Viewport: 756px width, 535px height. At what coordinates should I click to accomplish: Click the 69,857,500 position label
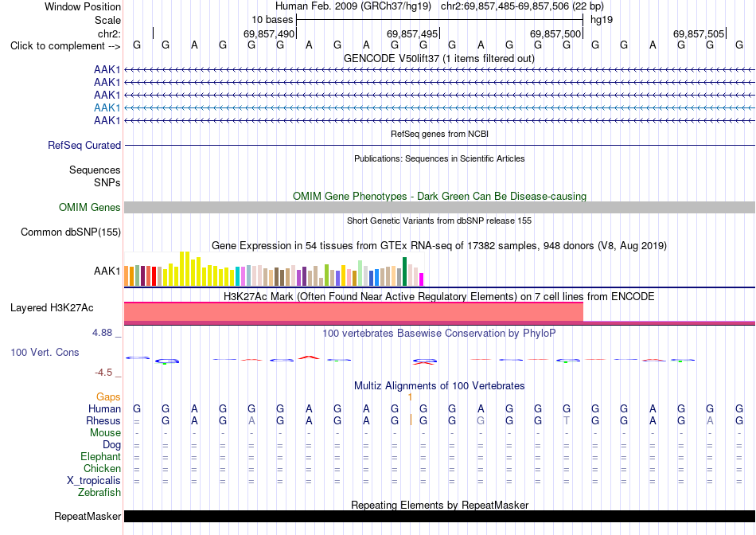click(555, 33)
